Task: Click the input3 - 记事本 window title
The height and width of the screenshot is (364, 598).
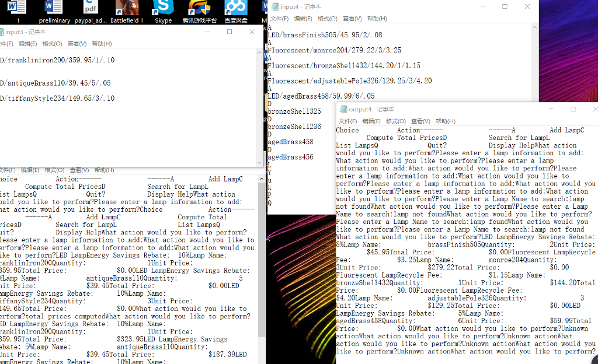Action: click(x=26, y=32)
